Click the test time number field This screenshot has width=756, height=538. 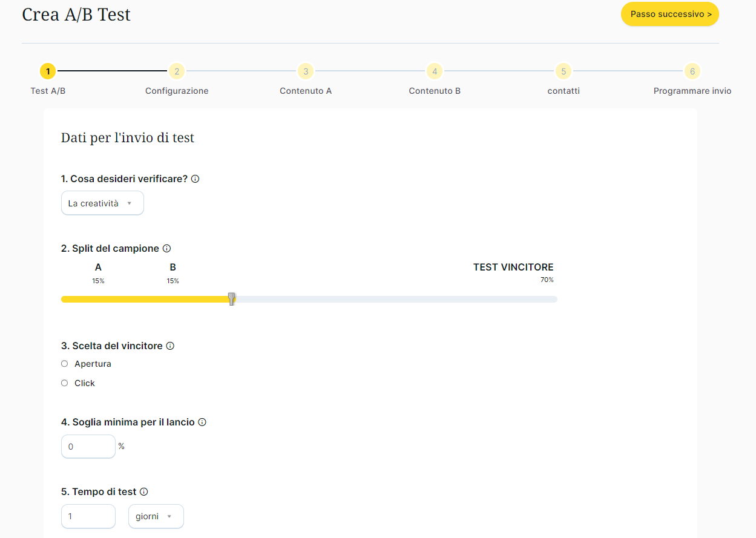coord(88,516)
